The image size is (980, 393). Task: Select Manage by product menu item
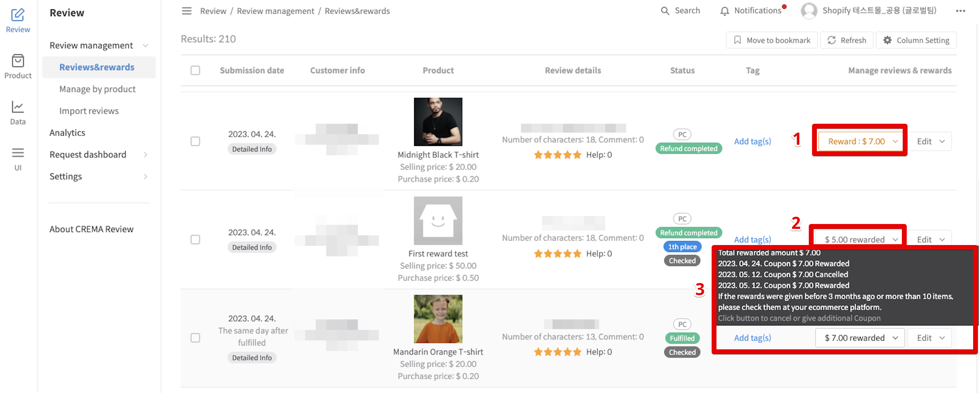coord(98,89)
